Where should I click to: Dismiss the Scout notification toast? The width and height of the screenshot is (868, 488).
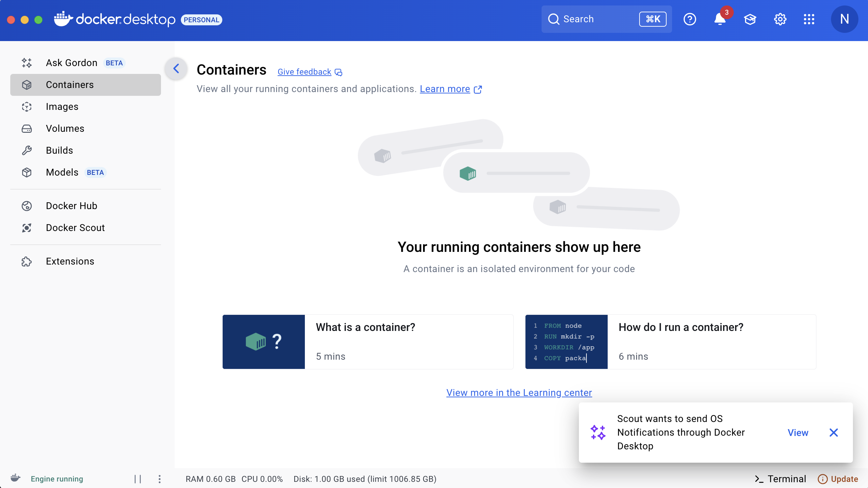[x=834, y=433]
